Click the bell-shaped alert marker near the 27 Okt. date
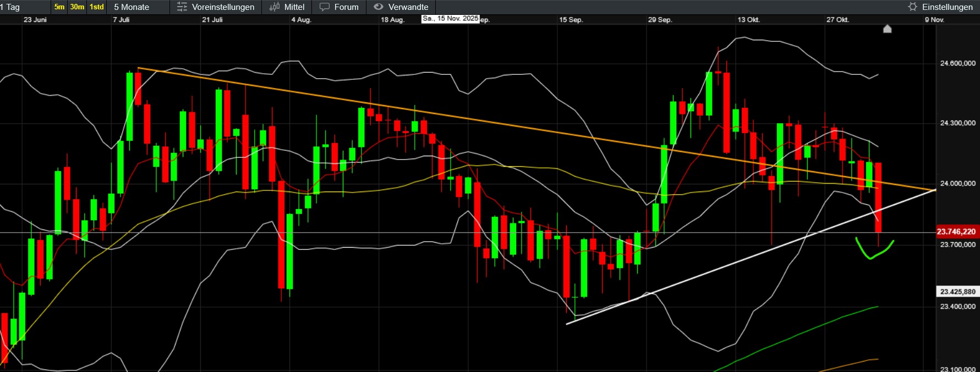 click(x=887, y=29)
